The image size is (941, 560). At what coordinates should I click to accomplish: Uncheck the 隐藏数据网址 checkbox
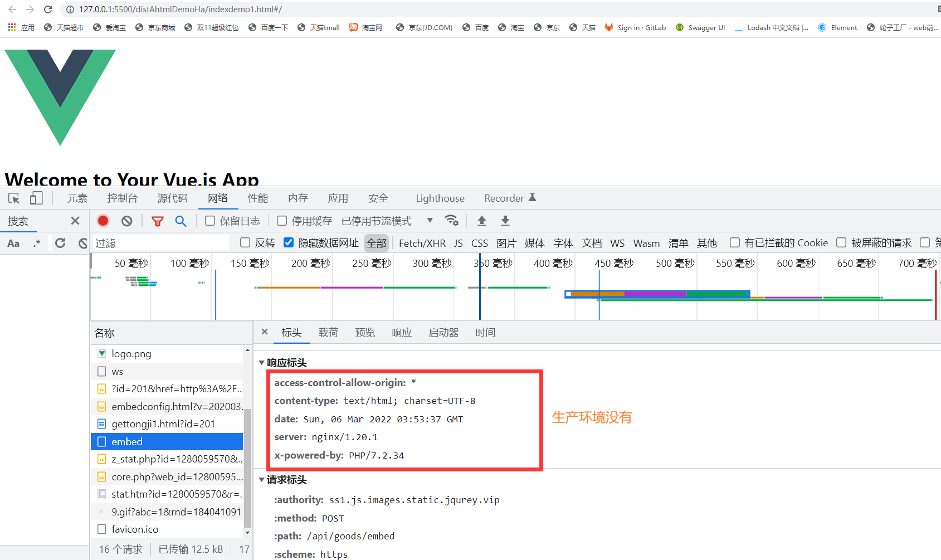pyautogui.click(x=289, y=242)
